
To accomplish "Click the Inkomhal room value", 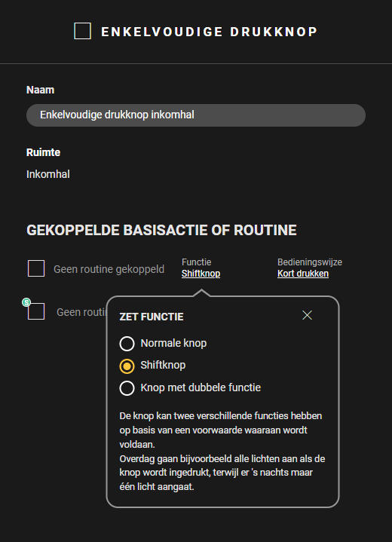I will coord(48,174).
